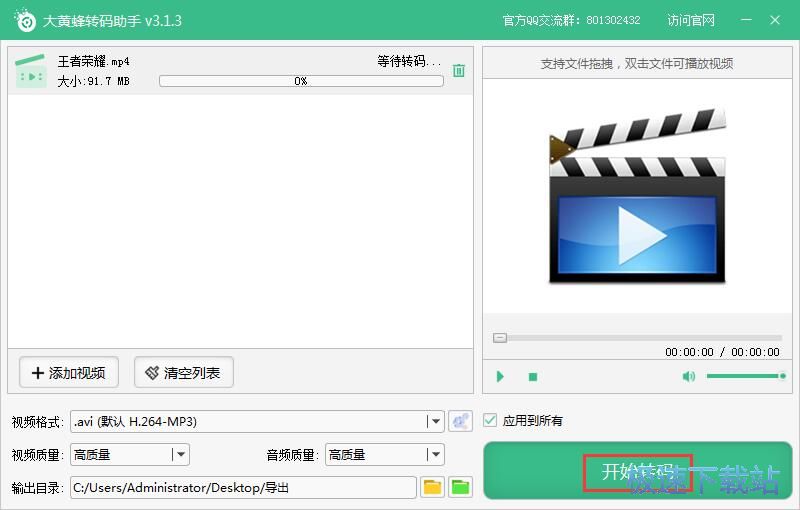Play the video preview
Image resolution: width=800 pixels, height=510 pixels.
[500, 377]
